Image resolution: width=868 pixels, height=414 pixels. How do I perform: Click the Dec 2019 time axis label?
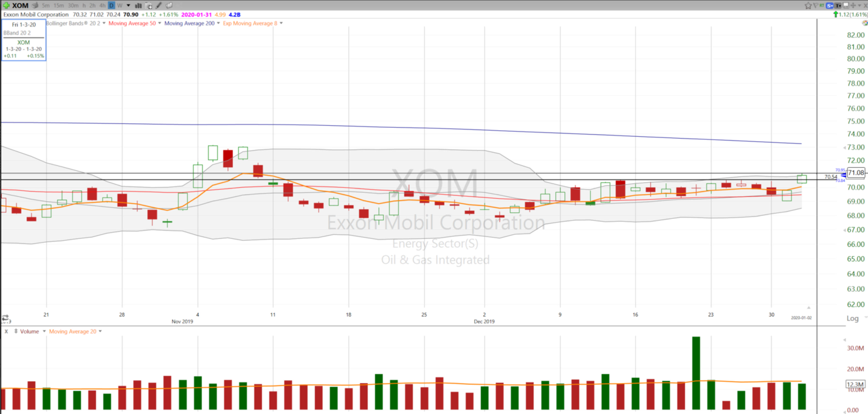(x=484, y=322)
